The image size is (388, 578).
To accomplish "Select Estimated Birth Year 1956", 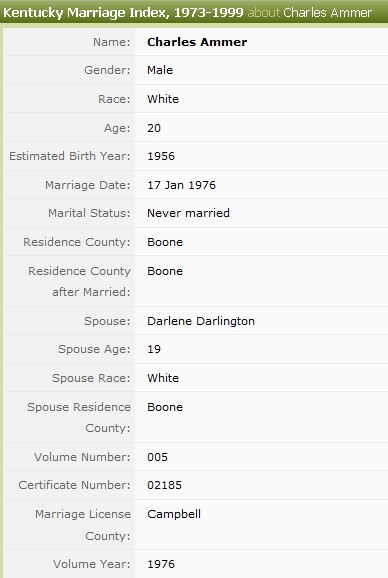I will (x=161, y=156).
